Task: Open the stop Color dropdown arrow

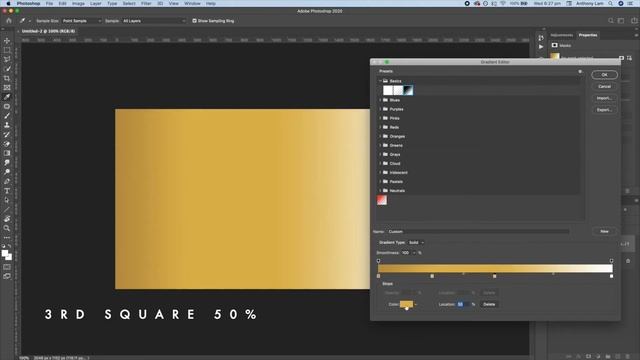Action: tap(416, 304)
